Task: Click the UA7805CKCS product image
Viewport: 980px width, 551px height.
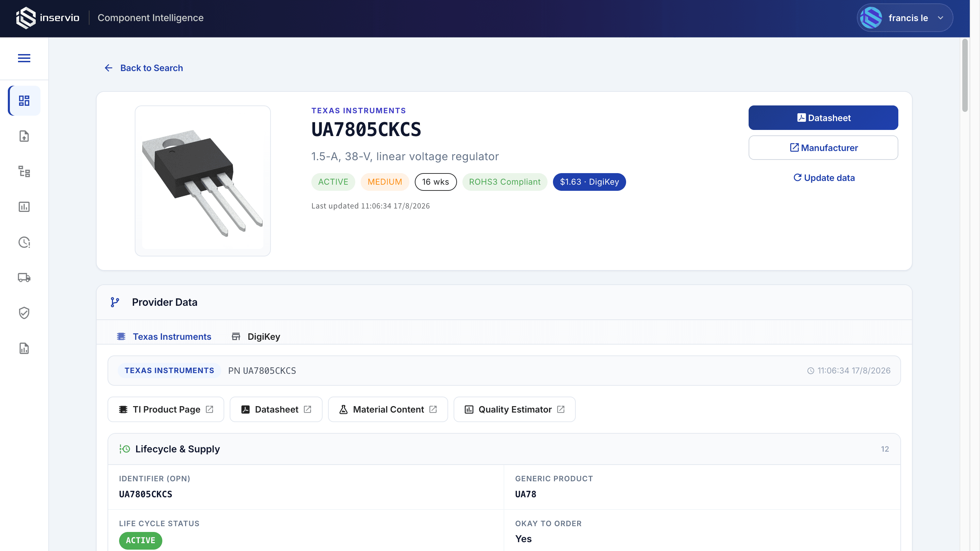Action: click(203, 181)
